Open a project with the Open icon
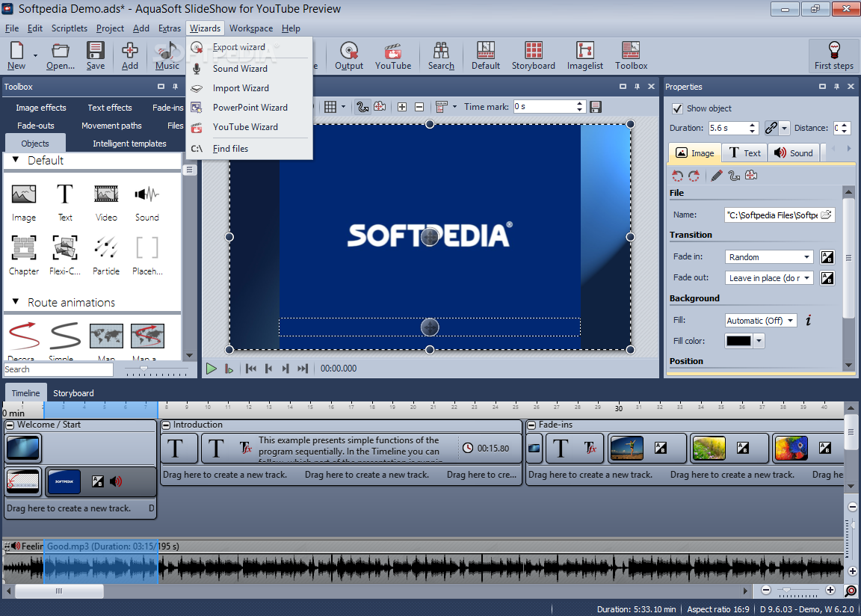This screenshot has height=616, width=861. click(x=61, y=55)
